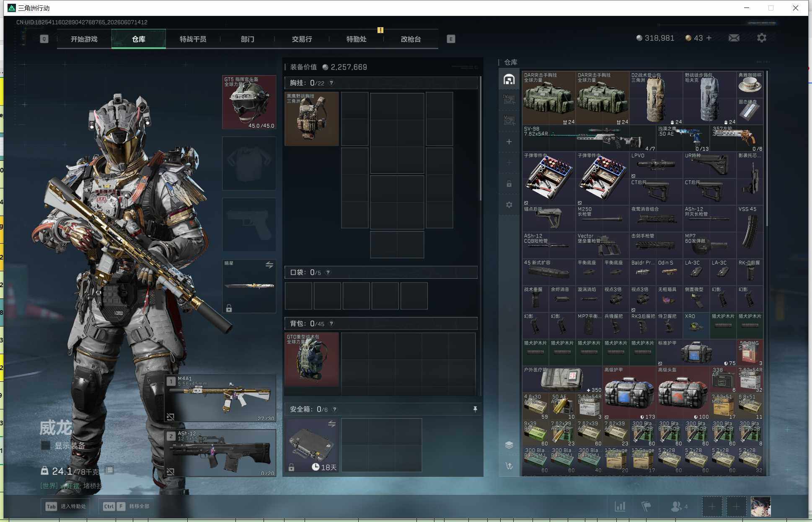Screen dimensions: 812x522
Task: Open the player avatar portrait
Action: point(760,507)
